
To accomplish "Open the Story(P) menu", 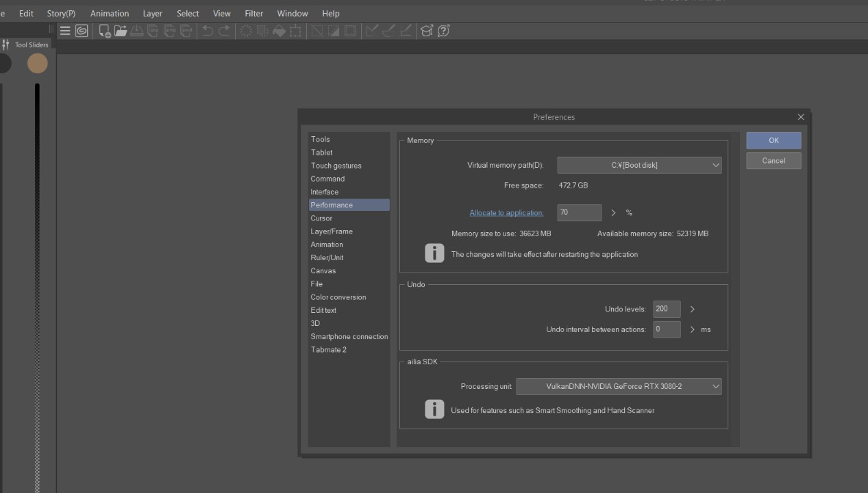I will point(61,13).
